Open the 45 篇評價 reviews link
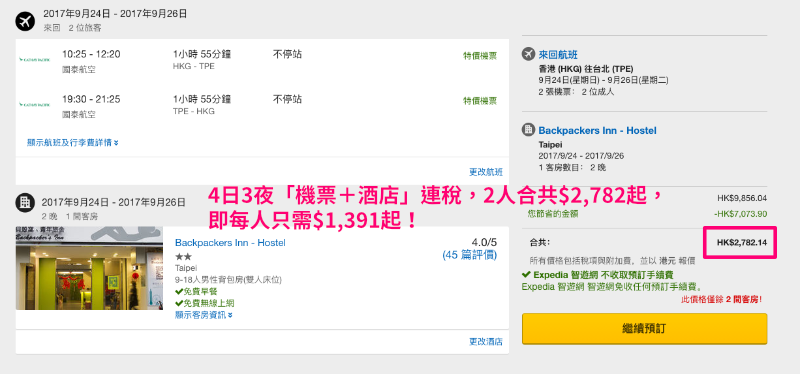The image size is (800, 374). click(469, 255)
